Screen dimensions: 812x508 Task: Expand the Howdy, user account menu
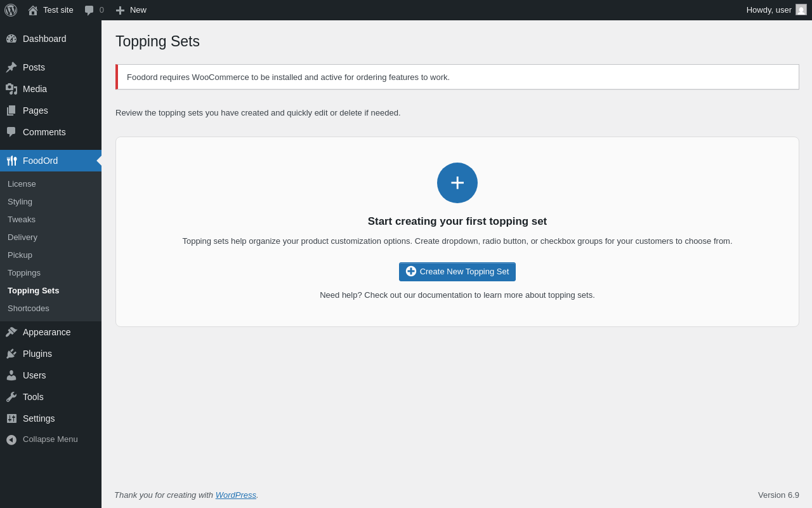[768, 10]
